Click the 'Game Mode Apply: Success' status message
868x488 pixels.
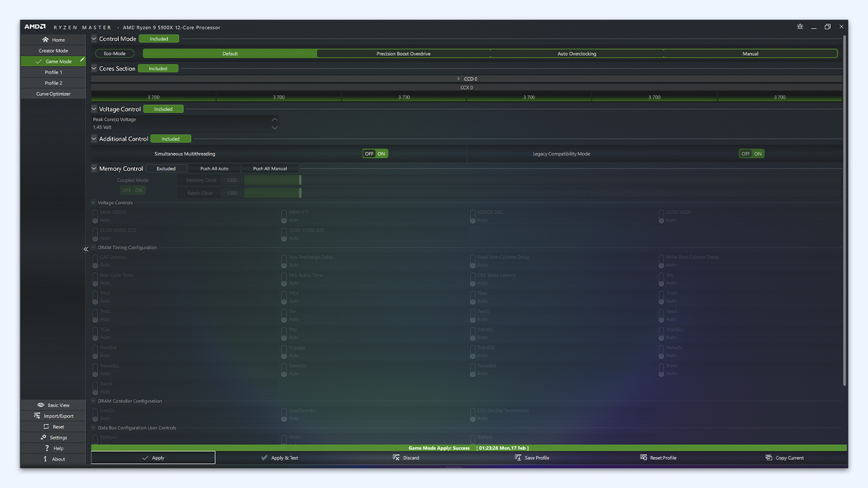(439, 448)
